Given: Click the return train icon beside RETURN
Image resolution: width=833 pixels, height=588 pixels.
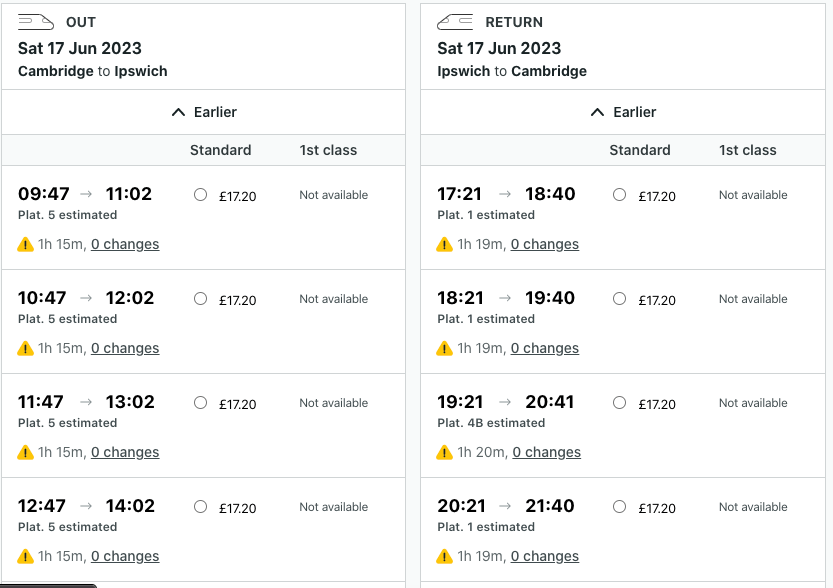Looking at the screenshot, I should 455,21.
